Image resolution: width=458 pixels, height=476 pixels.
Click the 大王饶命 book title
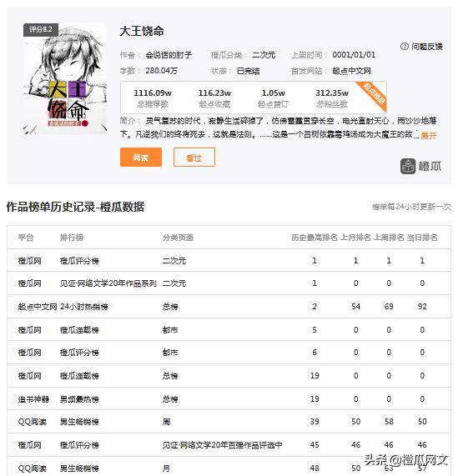click(x=142, y=31)
